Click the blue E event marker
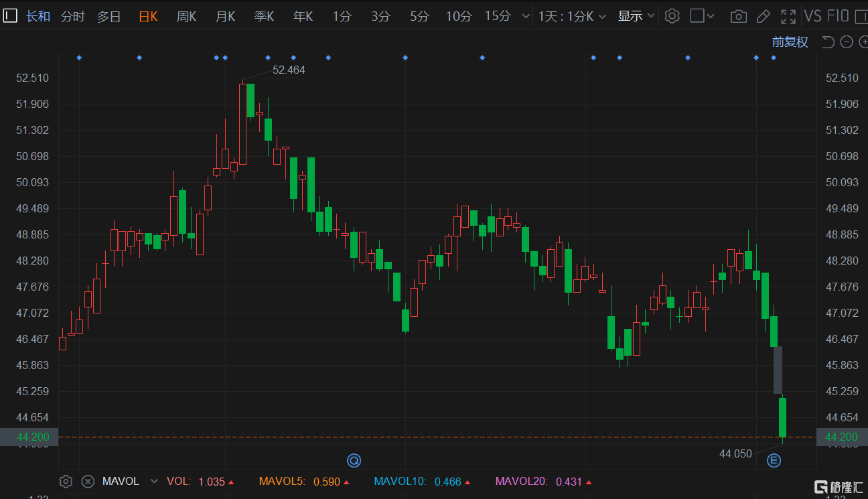This screenshot has height=499, width=868. [x=774, y=460]
